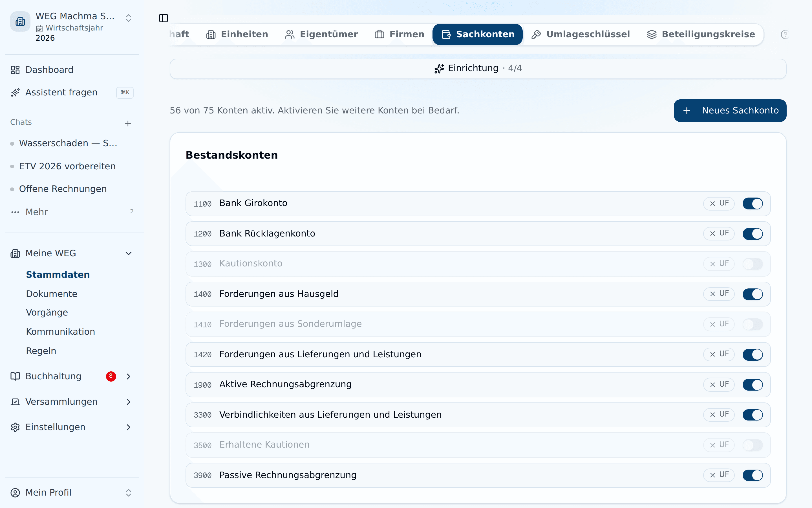Toggle Verbindlichkeiten aus Lieferungen und Leistungen
Screen dimensions: 812x508
752,415
